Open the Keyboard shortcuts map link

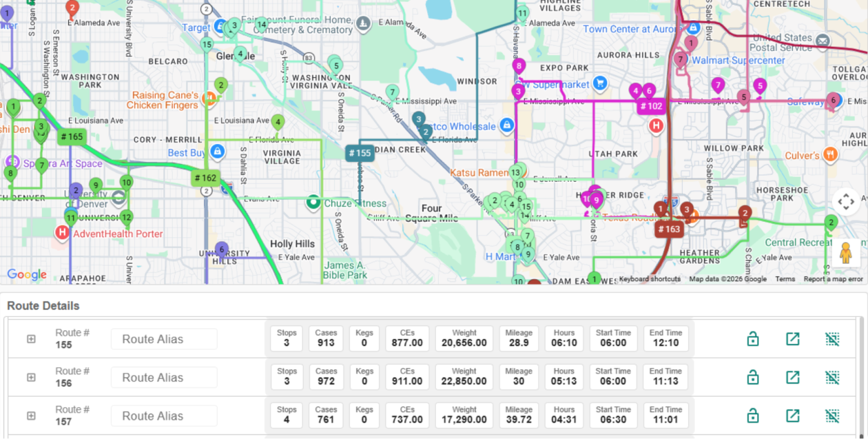tap(650, 279)
